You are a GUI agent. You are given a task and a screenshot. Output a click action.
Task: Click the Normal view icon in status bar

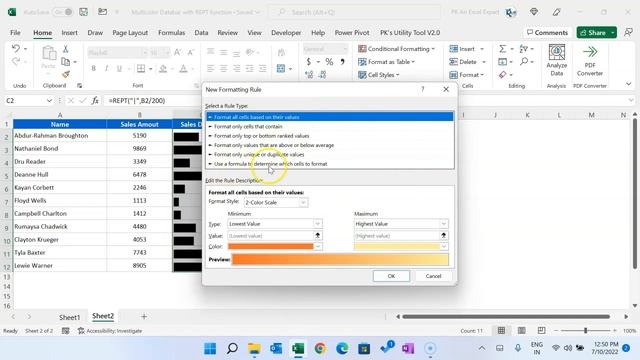click(x=501, y=330)
